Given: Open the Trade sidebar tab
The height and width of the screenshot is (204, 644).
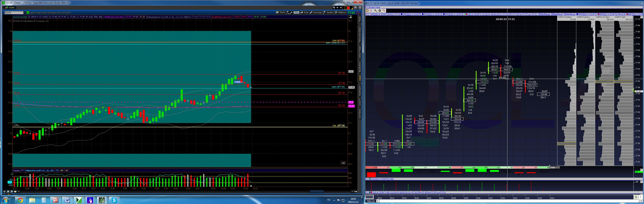Looking at the screenshot, I should [360, 19].
